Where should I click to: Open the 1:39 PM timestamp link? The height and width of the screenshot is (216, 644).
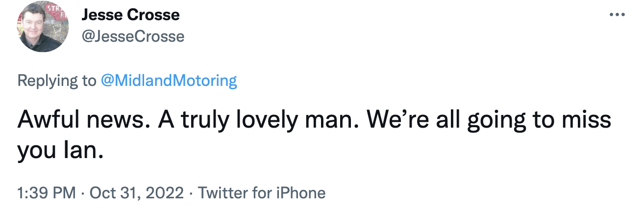click(x=46, y=193)
